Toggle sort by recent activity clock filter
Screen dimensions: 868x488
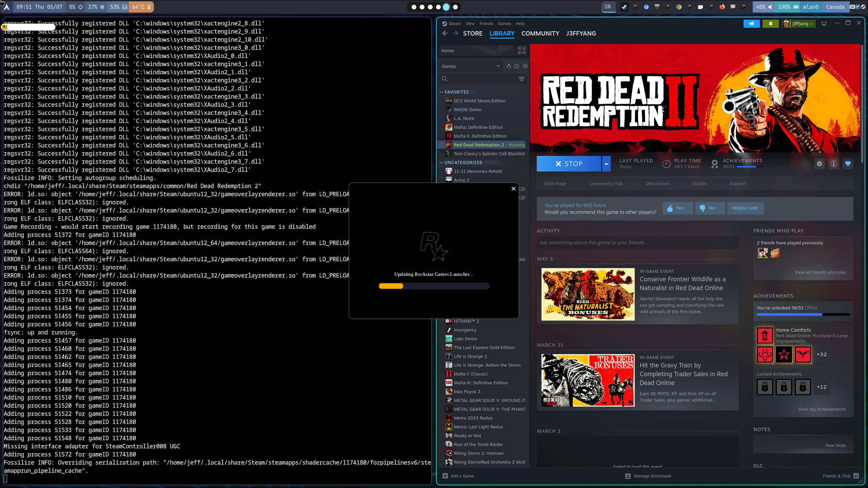pos(516,66)
